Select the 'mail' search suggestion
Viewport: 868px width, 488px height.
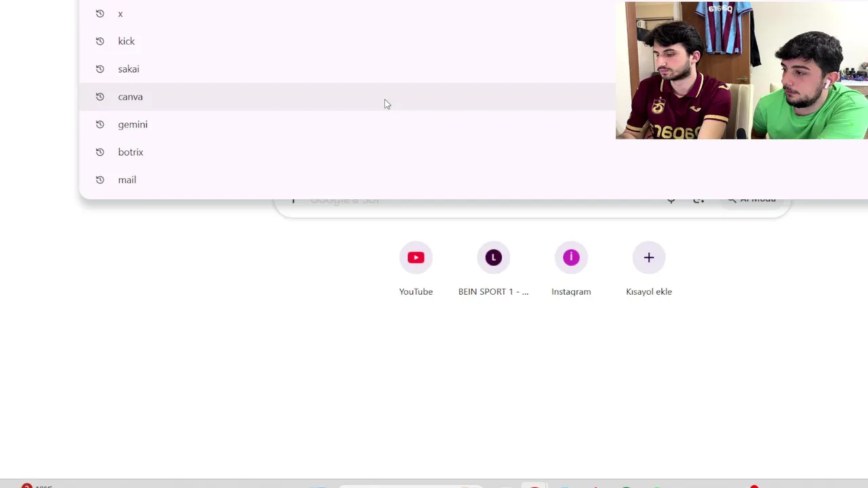point(473,180)
